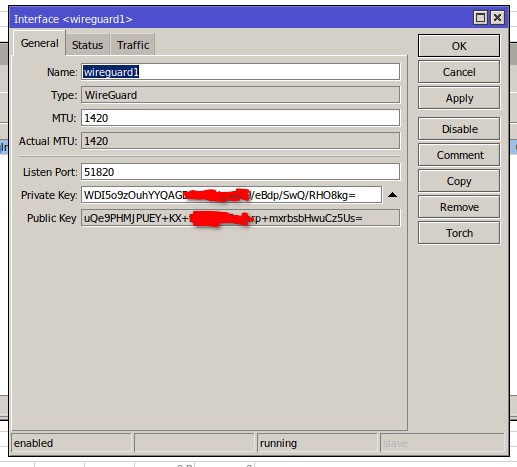Click inside the Private Key field
Image resolution: width=517 pixels, height=467 pixels.
click(231, 195)
